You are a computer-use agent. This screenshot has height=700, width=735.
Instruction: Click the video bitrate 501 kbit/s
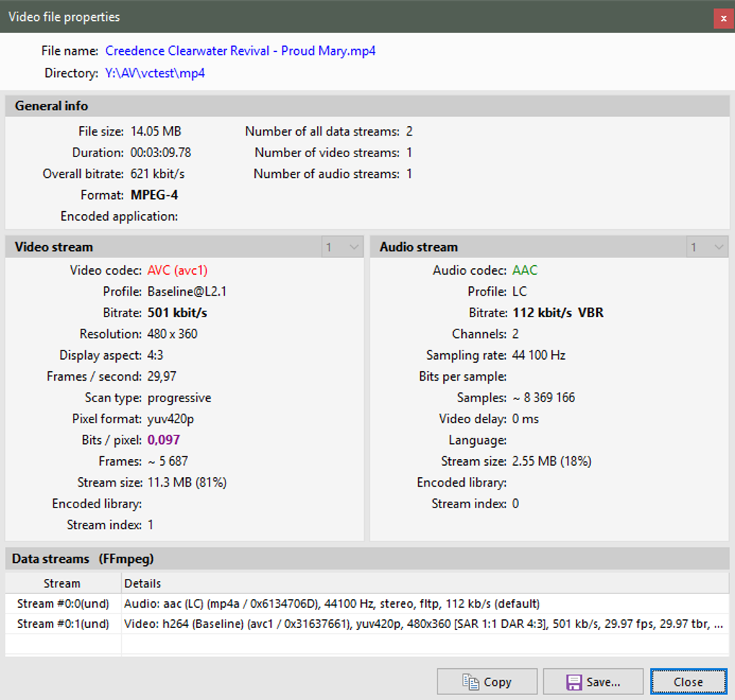pos(177,313)
